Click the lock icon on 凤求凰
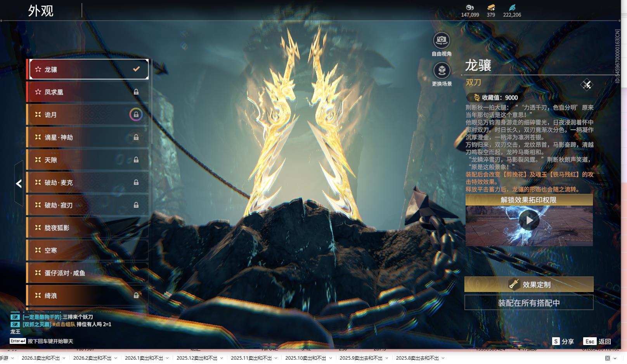Screen dimensions: 627x364 click(136, 92)
